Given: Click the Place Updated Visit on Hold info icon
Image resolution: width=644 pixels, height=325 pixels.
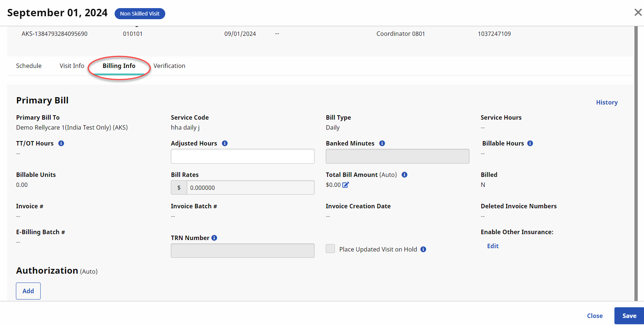Looking at the screenshot, I should coord(423,249).
